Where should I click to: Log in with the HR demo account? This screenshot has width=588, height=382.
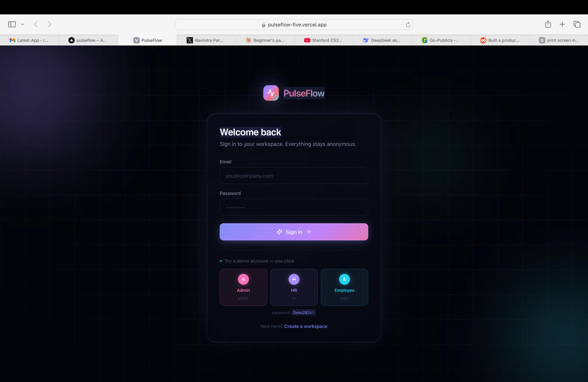pos(294,287)
